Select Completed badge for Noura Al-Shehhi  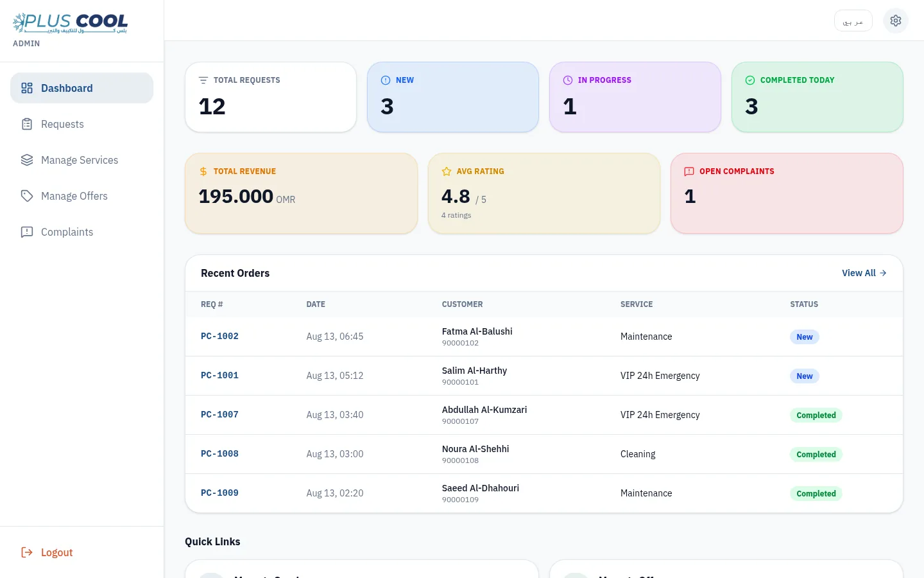816,454
